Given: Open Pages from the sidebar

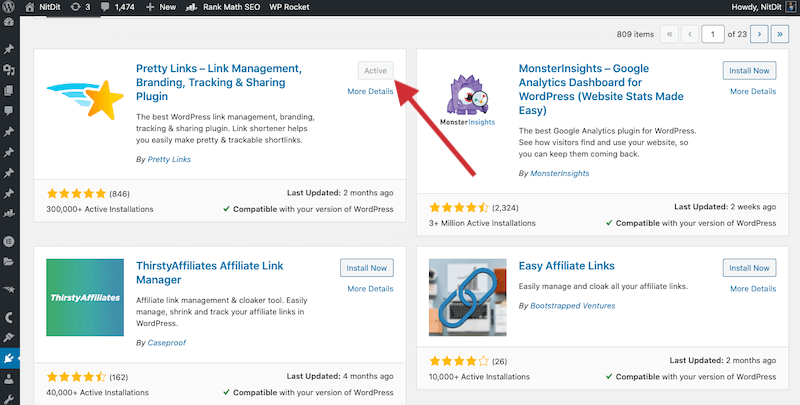Looking at the screenshot, I should (9, 90).
